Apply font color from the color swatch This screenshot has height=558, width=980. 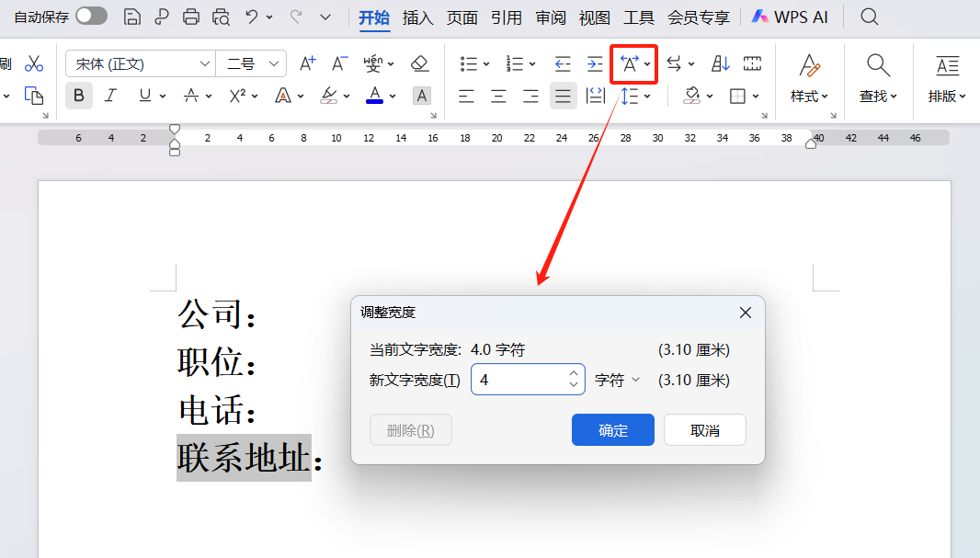point(374,96)
